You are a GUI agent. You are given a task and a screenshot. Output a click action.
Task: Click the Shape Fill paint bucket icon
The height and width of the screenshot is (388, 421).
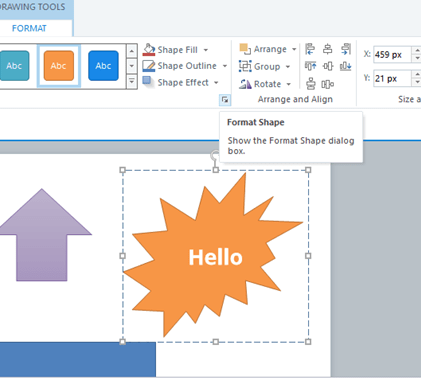(149, 50)
